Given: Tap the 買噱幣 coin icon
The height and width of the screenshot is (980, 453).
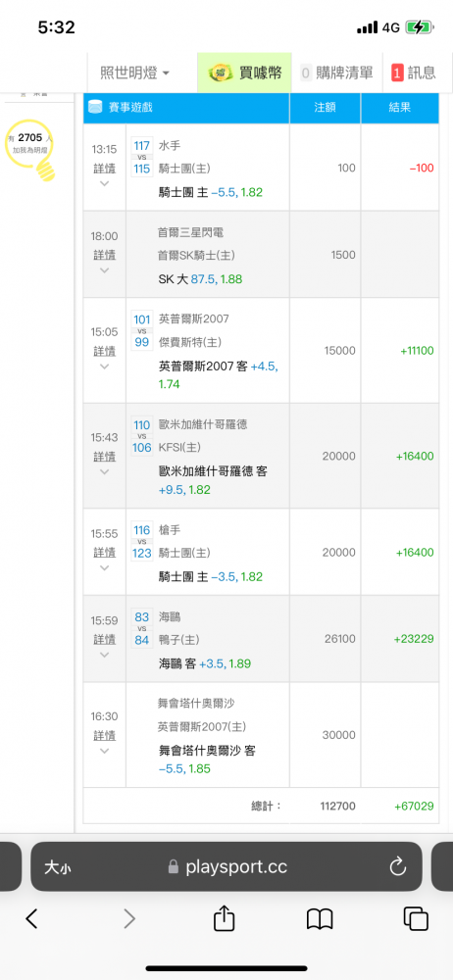Looking at the screenshot, I should pos(221,73).
